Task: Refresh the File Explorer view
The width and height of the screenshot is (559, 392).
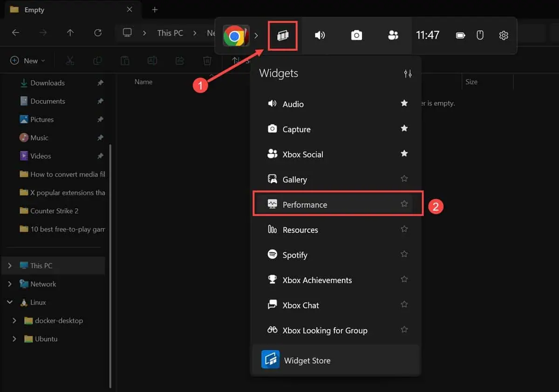Action: [x=97, y=33]
